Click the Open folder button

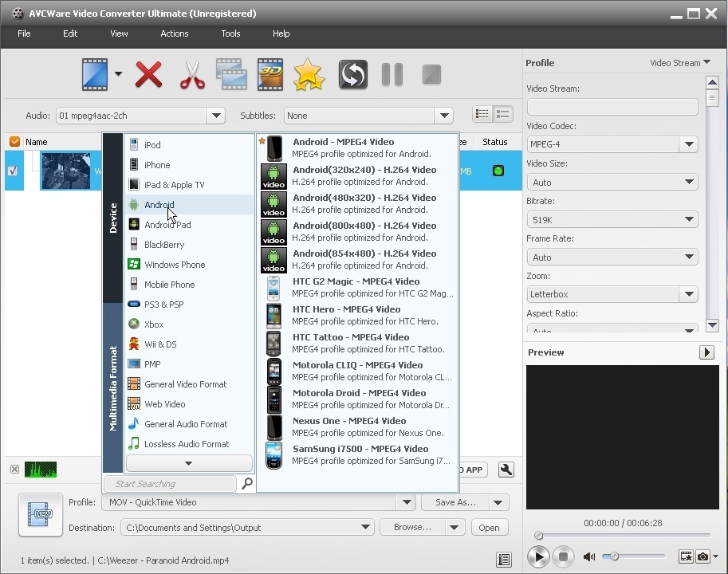[x=489, y=527]
